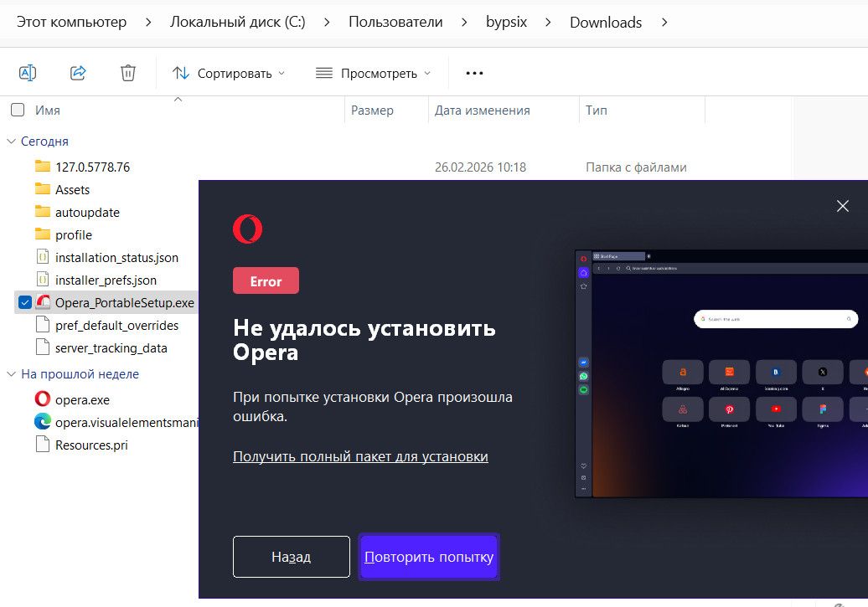Click the installer_prefs.json file name
The image size is (868, 607).
[106, 280]
